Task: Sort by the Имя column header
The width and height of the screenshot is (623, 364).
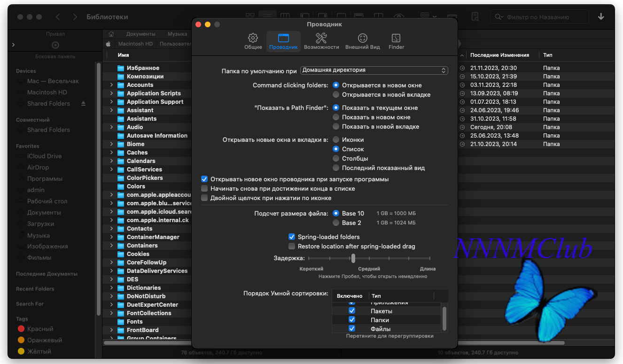Action: click(x=123, y=55)
